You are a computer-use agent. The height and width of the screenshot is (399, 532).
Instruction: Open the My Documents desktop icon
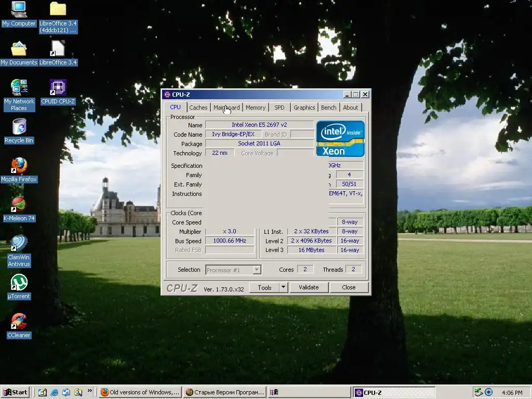(x=19, y=53)
